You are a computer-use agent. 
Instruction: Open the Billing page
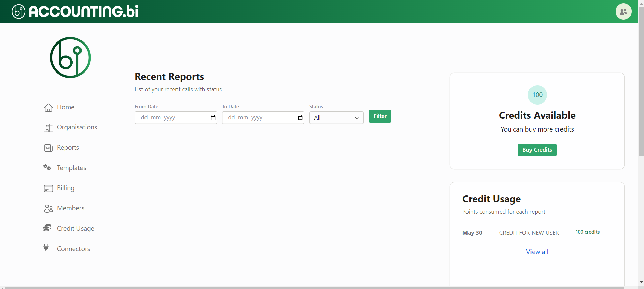click(66, 188)
